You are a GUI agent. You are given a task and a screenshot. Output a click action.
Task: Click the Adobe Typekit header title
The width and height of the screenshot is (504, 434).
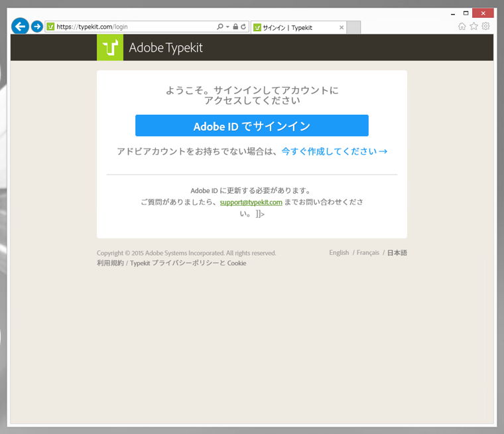click(166, 48)
